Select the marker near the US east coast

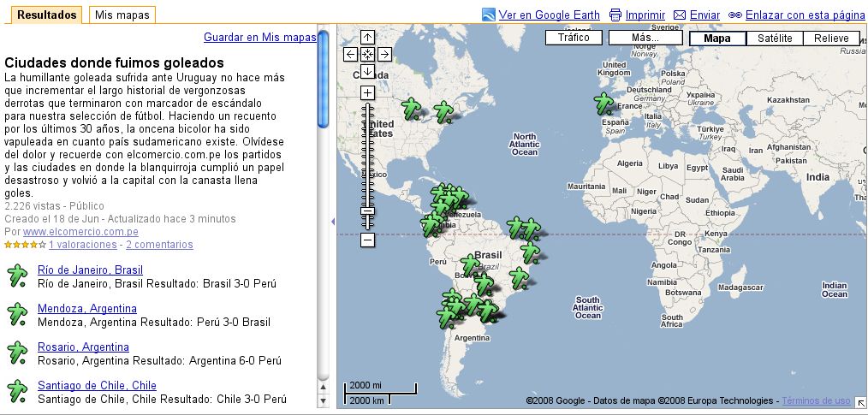(443, 112)
